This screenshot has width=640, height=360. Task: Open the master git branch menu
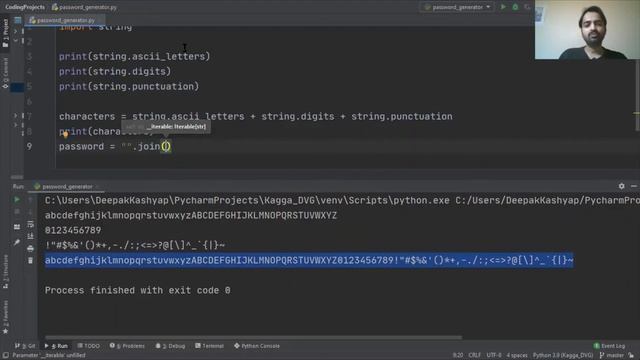(x=611, y=355)
